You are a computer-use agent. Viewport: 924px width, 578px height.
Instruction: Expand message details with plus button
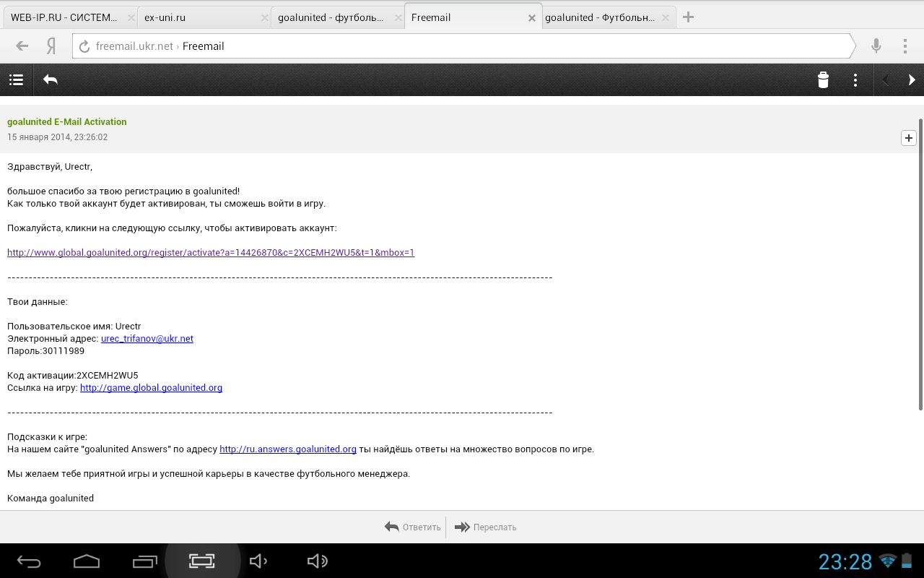coord(909,137)
